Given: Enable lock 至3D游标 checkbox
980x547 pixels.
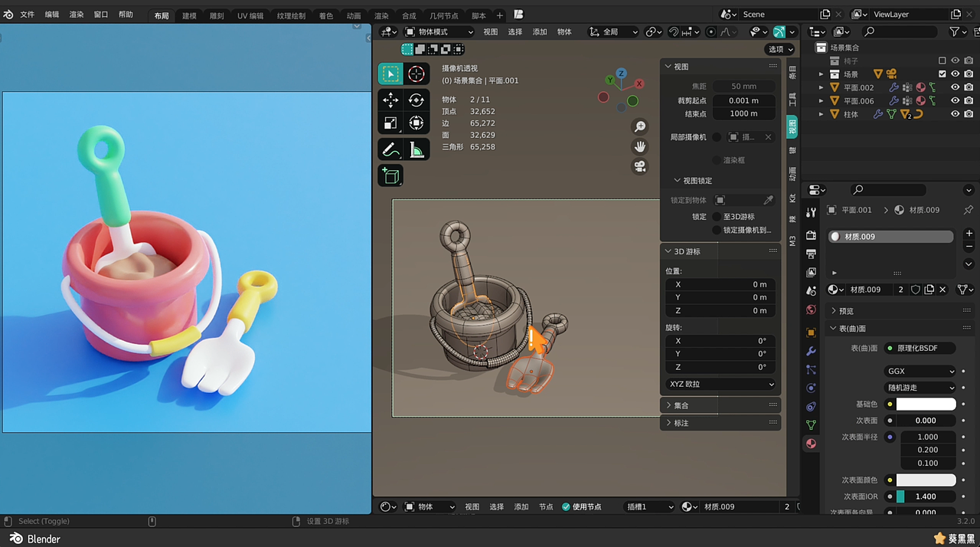Looking at the screenshot, I should [717, 217].
